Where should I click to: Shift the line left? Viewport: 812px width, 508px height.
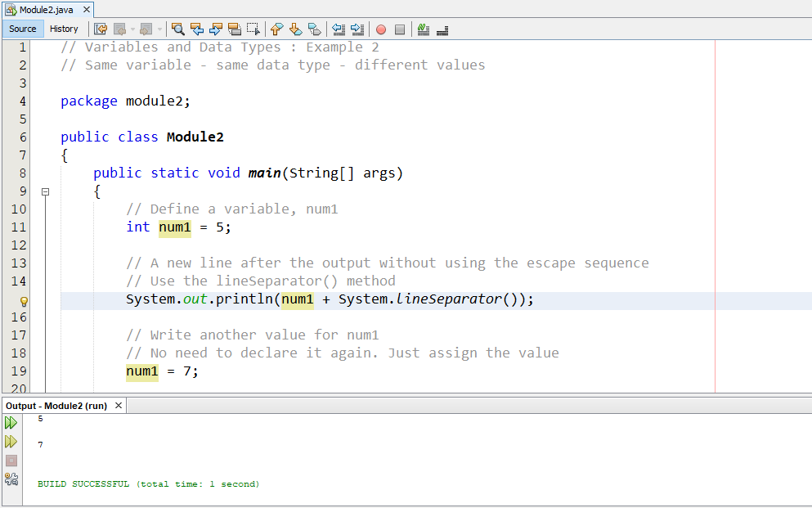pyautogui.click(x=339, y=29)
